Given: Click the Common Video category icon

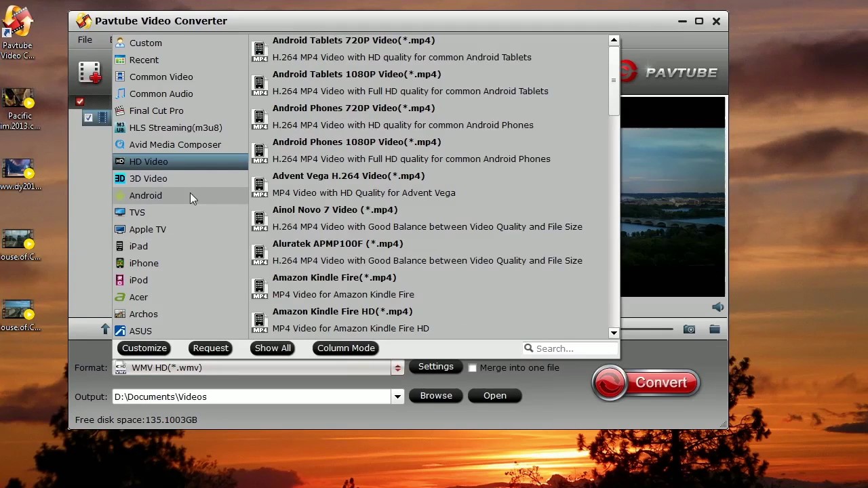Looking at the screenshot, I should 120,77.
